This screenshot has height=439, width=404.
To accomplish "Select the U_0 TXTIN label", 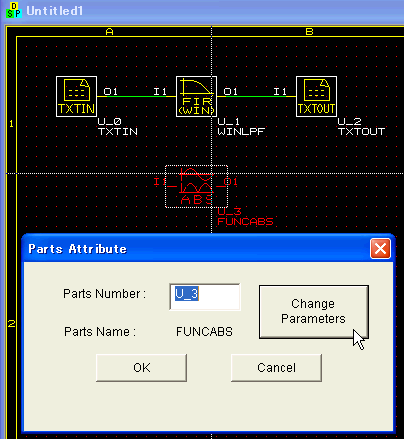I will 118,126.
